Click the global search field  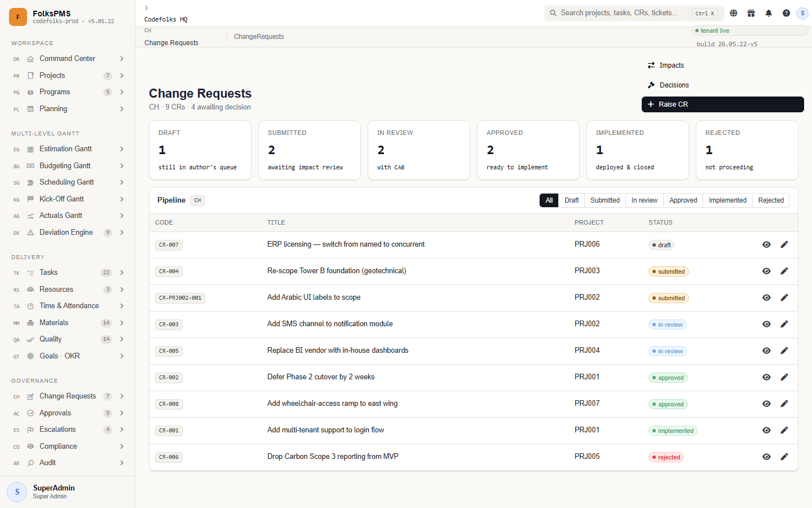[634, 13]
